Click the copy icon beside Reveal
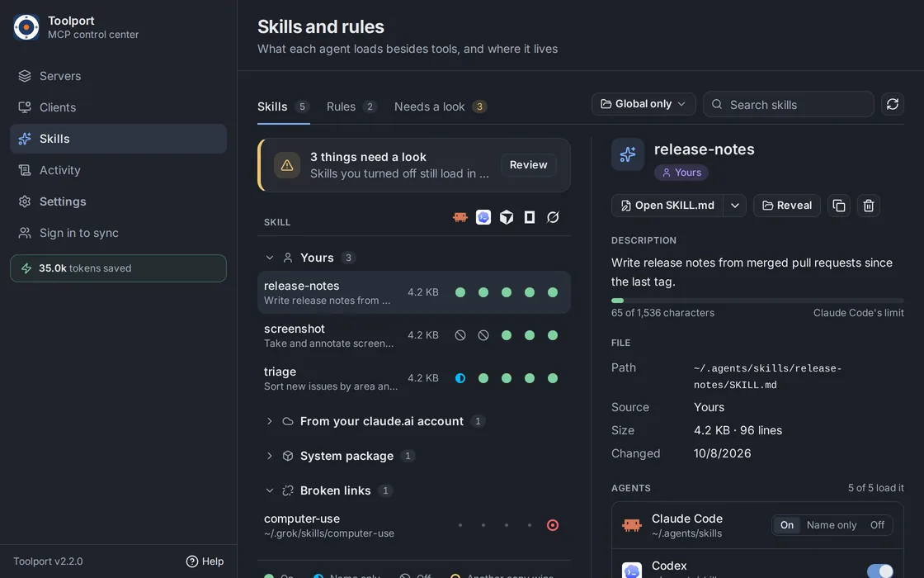The image size is (924, 578). 839,206
